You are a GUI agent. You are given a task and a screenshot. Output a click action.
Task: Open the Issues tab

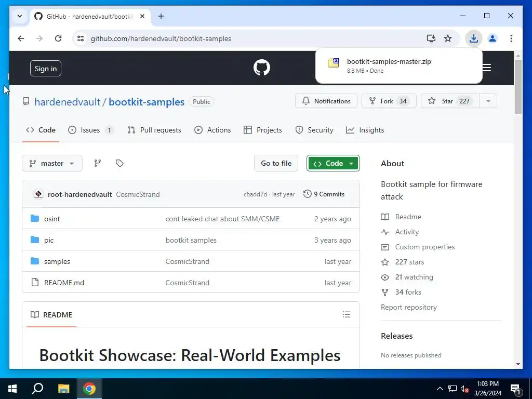pyautogui.click(x=90, y=130)
